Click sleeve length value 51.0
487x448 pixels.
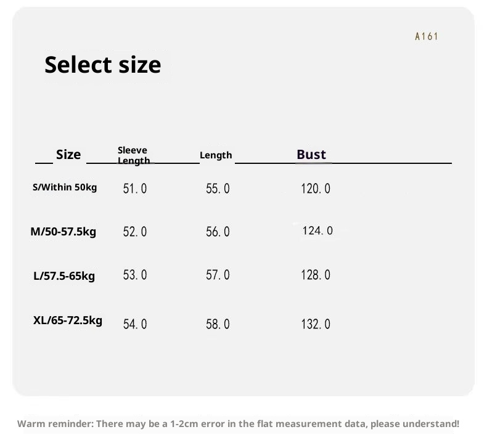point(135,189)
